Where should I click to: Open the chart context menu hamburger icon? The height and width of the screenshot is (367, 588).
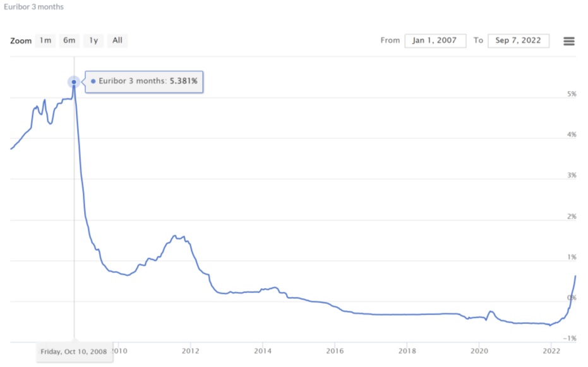click(x=568, y=41)
